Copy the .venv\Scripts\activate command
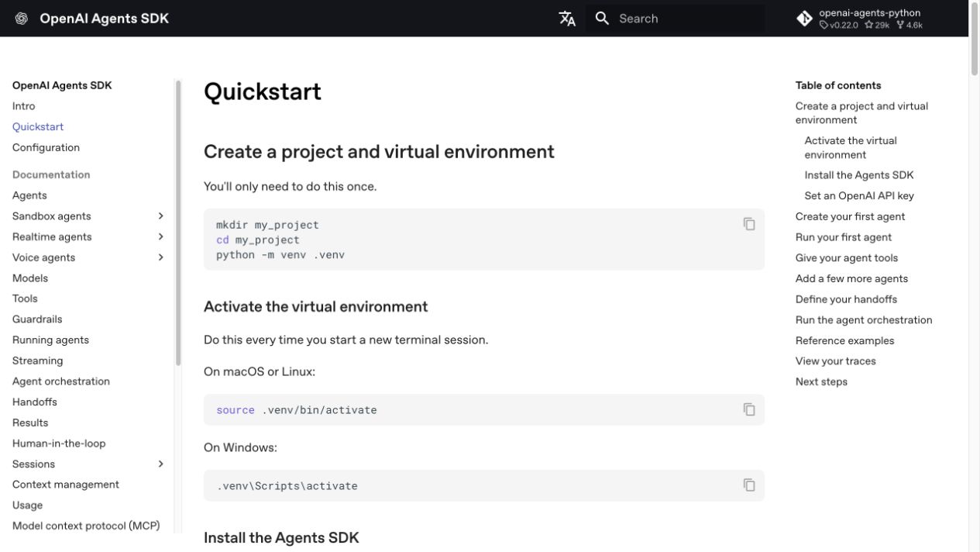This screenshot has height=552, width=980. [x=749, y=485]
